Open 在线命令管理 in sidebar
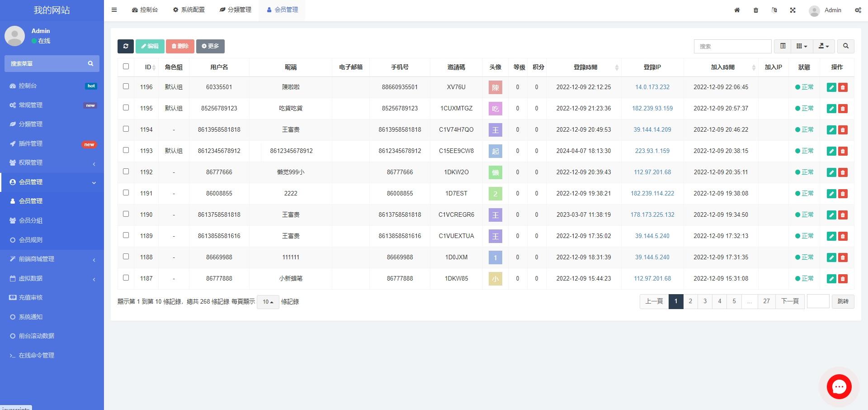 pos(52,356)
